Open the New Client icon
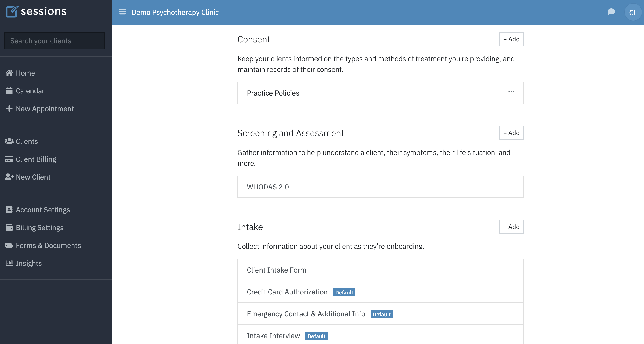The width and height of the screenshot is (644, 344). pyautogui.click(x=9, y=177)
